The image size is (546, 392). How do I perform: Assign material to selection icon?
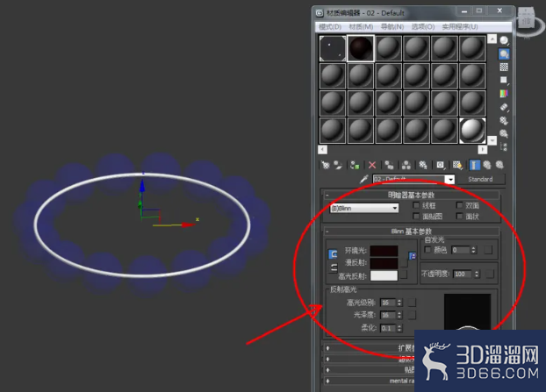[x=355, y=165]
